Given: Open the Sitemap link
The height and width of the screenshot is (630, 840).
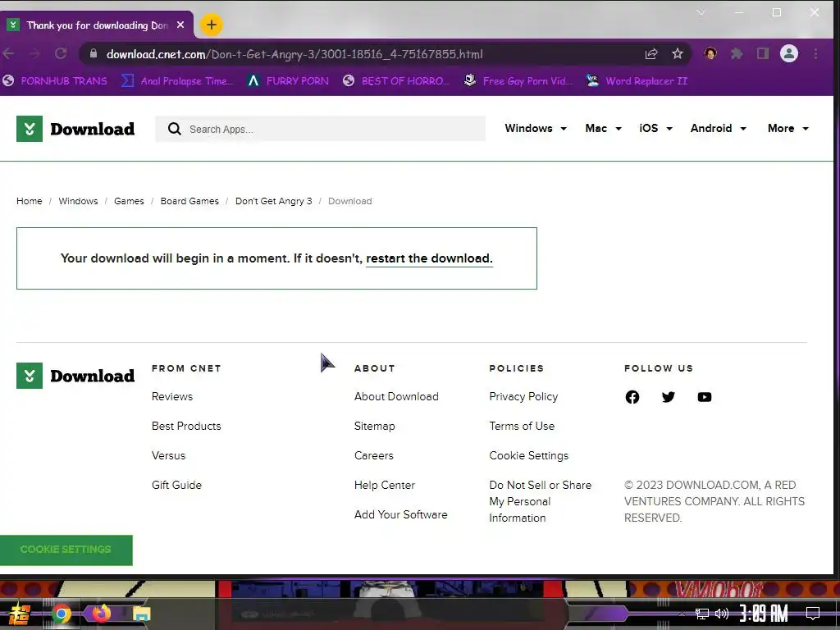Looking at the screenshot, I should [374, 427].
